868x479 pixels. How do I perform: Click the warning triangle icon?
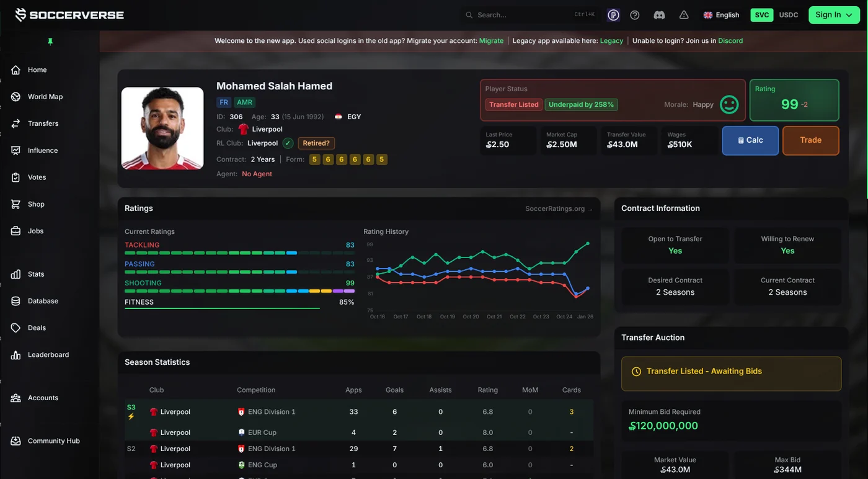pyautogui.click(x=684, y=15)
